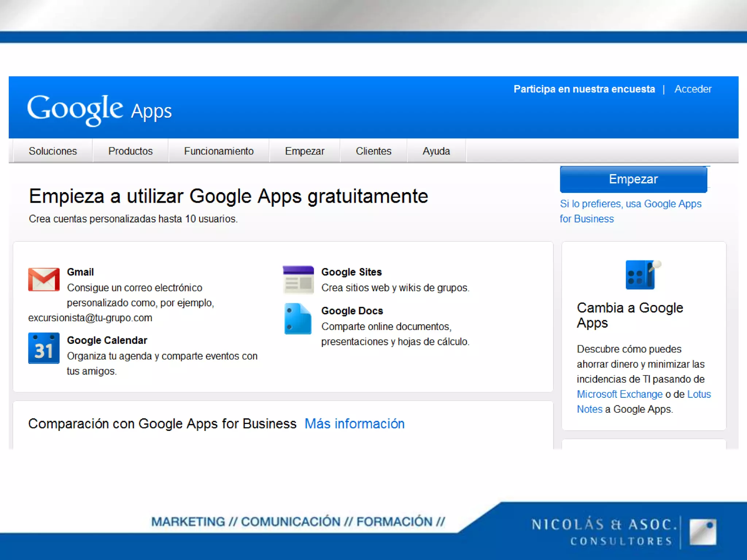Open the Soluciones menu tab

[53, 151]
